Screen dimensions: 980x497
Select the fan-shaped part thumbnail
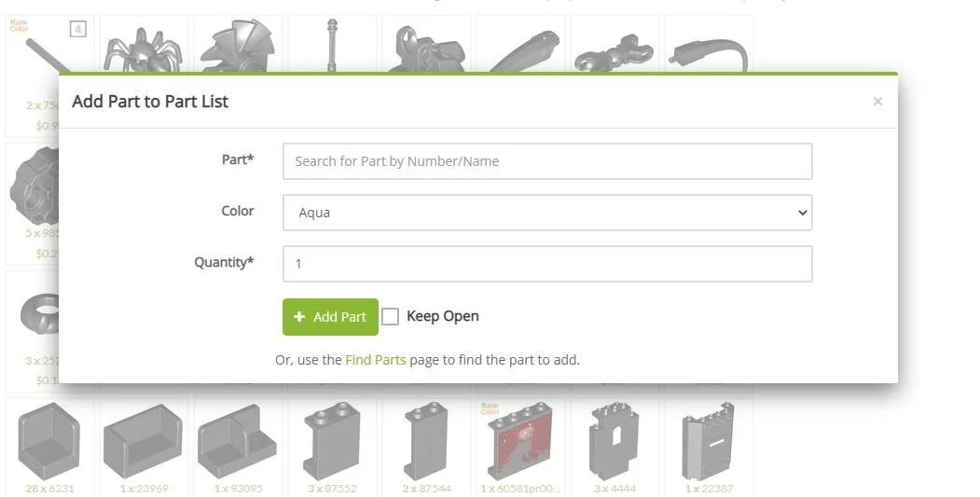point(237,47)
